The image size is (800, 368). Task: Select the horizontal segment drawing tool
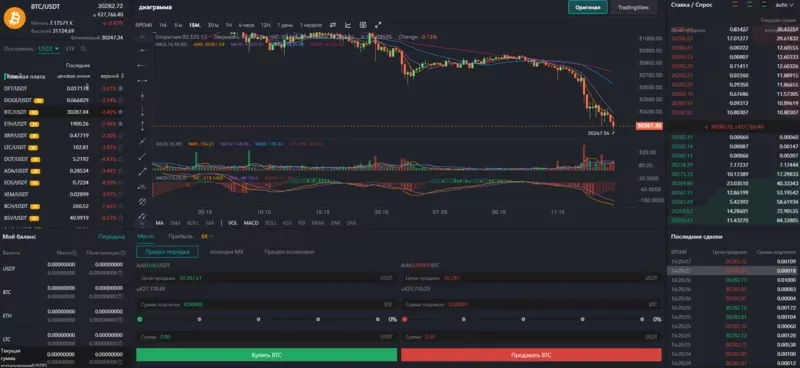[x=142, y=81]
